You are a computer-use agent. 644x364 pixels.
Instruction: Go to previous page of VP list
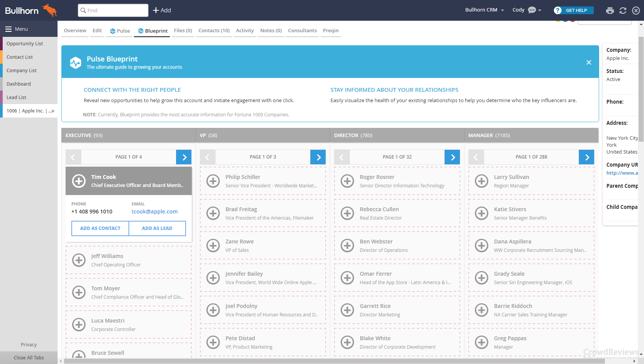208,157
